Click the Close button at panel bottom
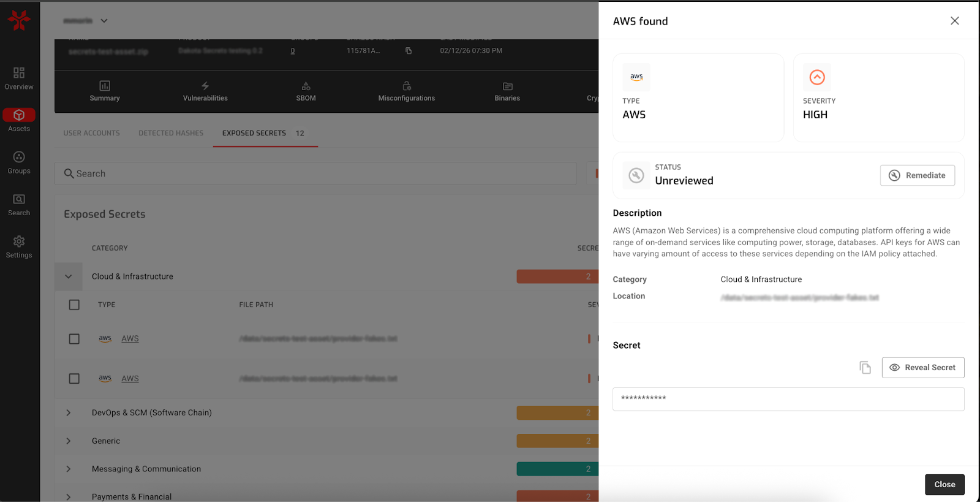The width and height of the screenshot is (980, 502). pos(944,484)
